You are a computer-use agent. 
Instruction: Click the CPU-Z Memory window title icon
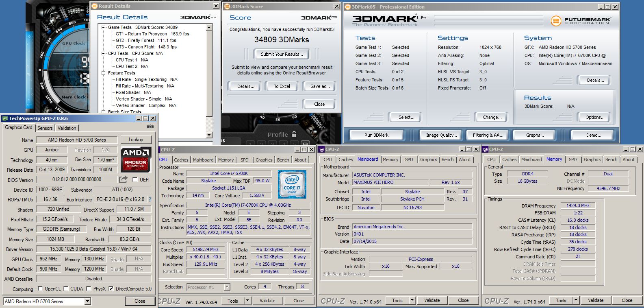point(486,149)
